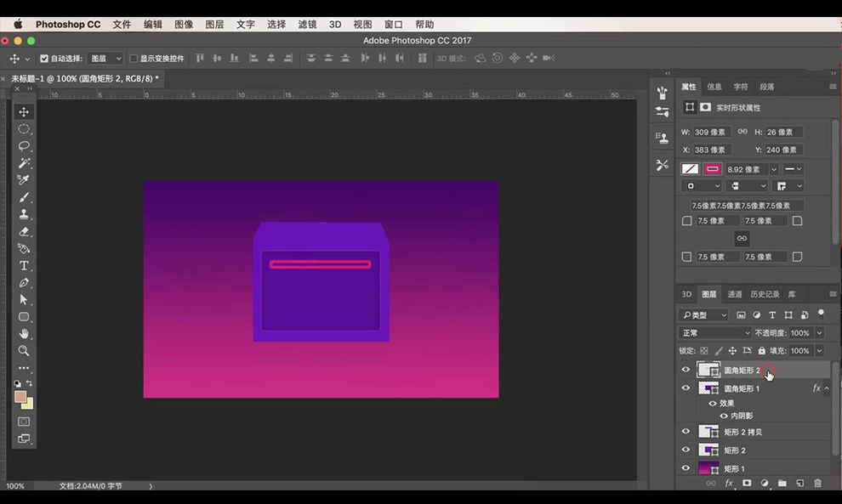Image resolution: width=842 pixels, height=504 pixels.
Task: Open the stroke width 8.92 dropdown arrow
Action: tap(774, 169)
